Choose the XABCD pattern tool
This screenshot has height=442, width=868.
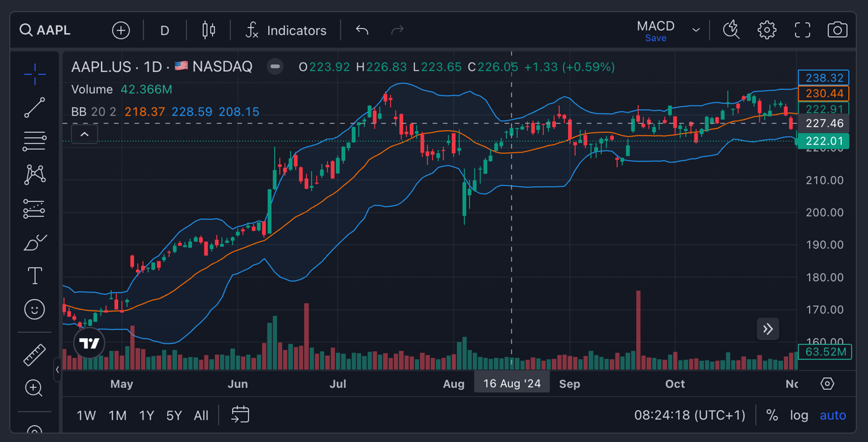pos(34,174)
